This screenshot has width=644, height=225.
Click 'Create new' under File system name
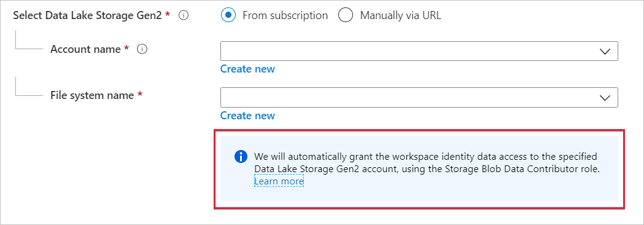point(247,116)
